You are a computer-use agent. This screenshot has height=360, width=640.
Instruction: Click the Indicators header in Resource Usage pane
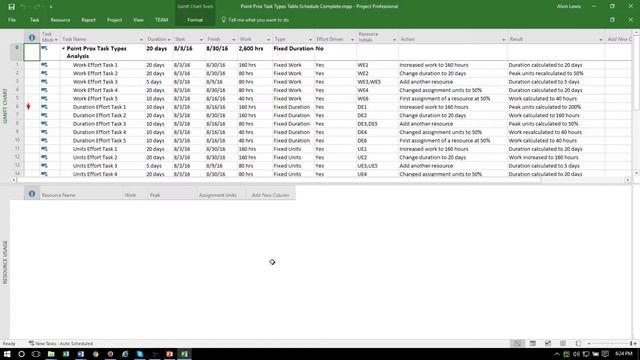click(x=32, y=194)
